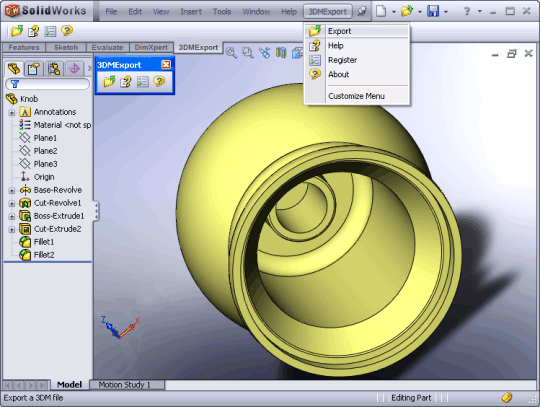This screenshot has width=540, height=407.
Task: Open dropdown arrow next to Open icon
Action: [420, 12]
